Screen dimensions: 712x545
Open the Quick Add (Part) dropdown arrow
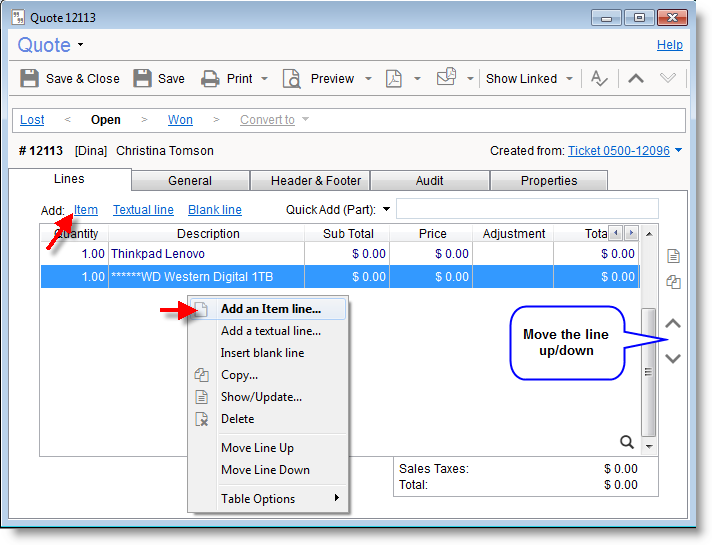(386, 210)
